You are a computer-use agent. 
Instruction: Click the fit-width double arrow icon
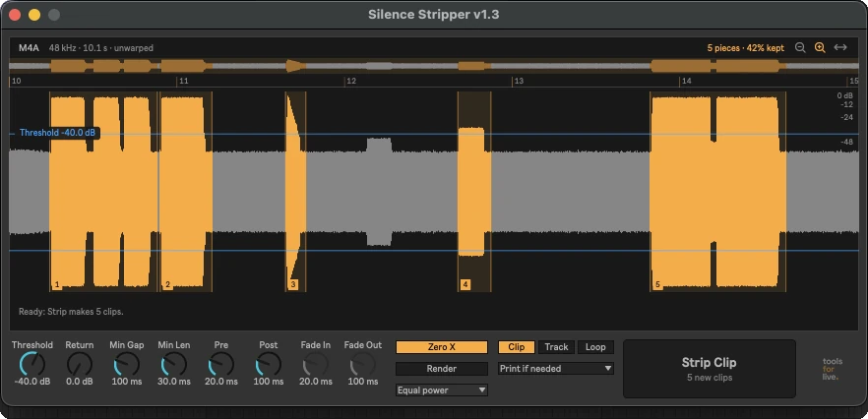840,47
